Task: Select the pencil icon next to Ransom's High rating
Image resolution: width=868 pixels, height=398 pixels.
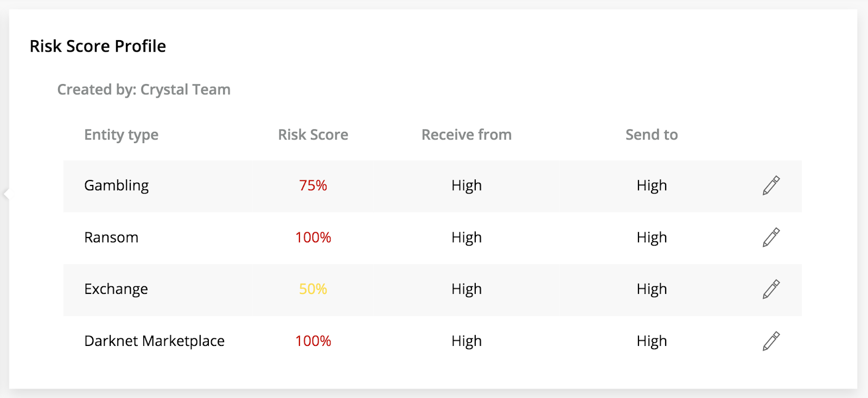Action: click(771, 237)
